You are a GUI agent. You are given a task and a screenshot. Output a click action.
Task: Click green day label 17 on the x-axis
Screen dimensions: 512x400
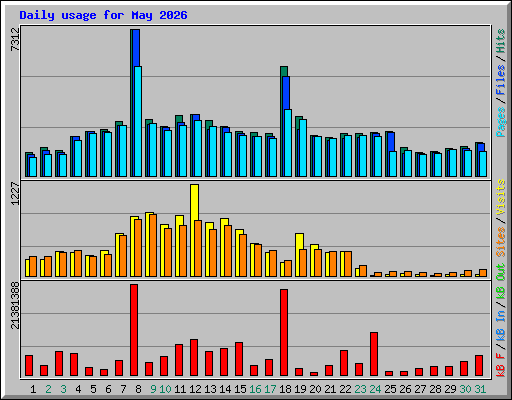(x=270, y=389)
